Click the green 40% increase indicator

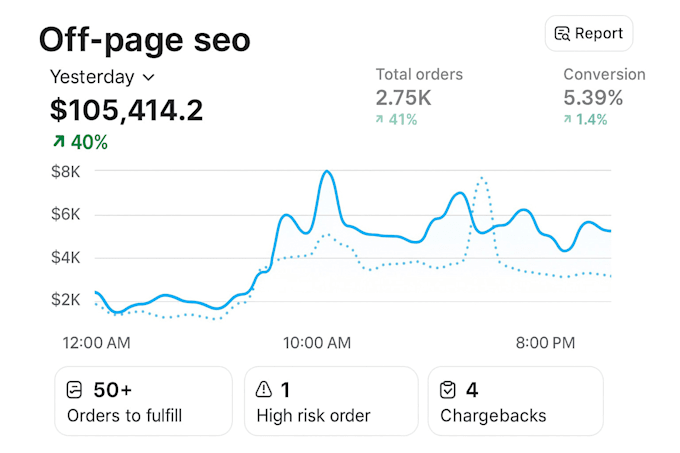pyautogui.click(x=80, y=142)
